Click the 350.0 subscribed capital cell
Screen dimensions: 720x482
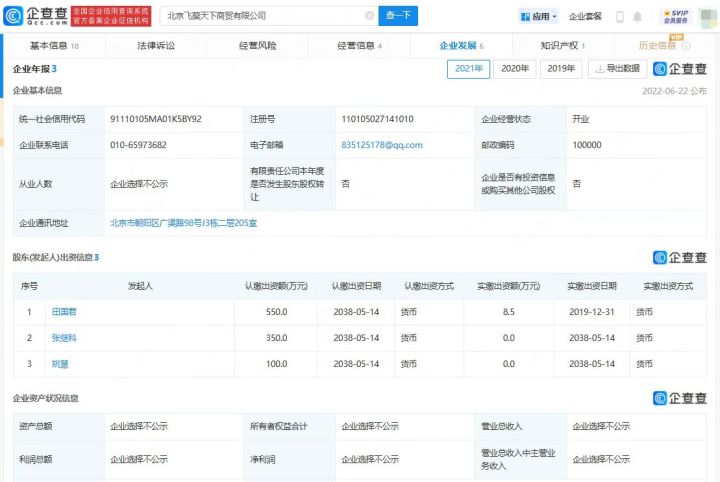(276, 338)
